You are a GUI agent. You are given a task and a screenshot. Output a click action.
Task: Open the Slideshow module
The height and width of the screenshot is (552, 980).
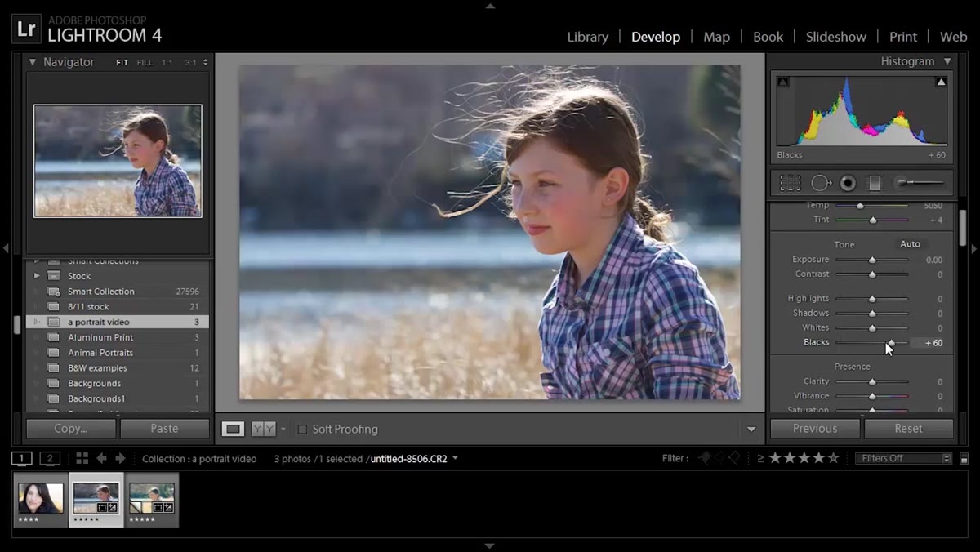836,37
